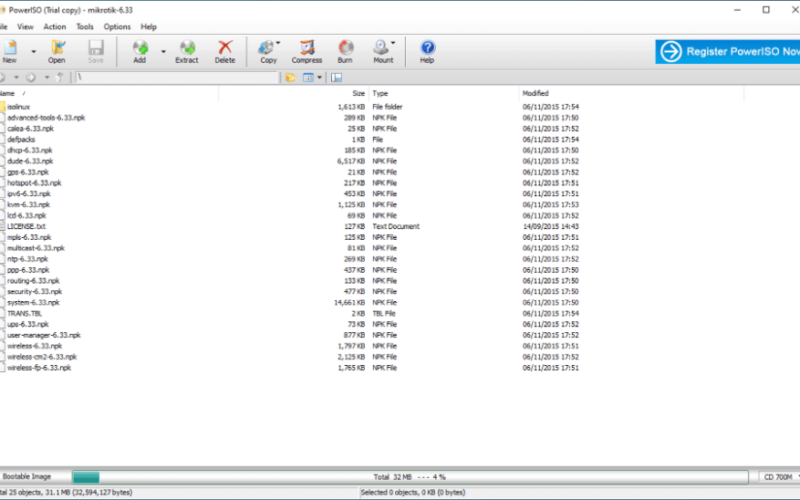Open the Options menu
The width and height of the screenshot is (800, 500).
pos(117,27)
